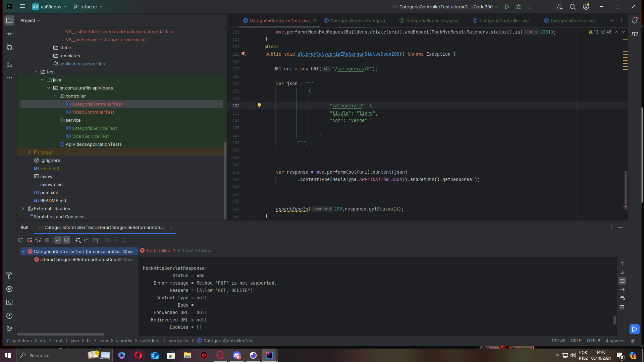
Task: Select VideoControllerTest in project tree
Action: [93, 112]
